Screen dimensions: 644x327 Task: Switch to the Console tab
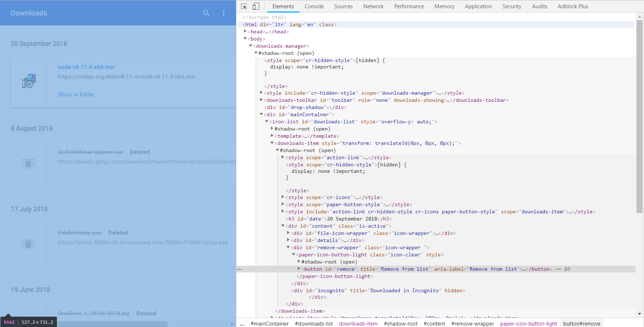(314, 6)
